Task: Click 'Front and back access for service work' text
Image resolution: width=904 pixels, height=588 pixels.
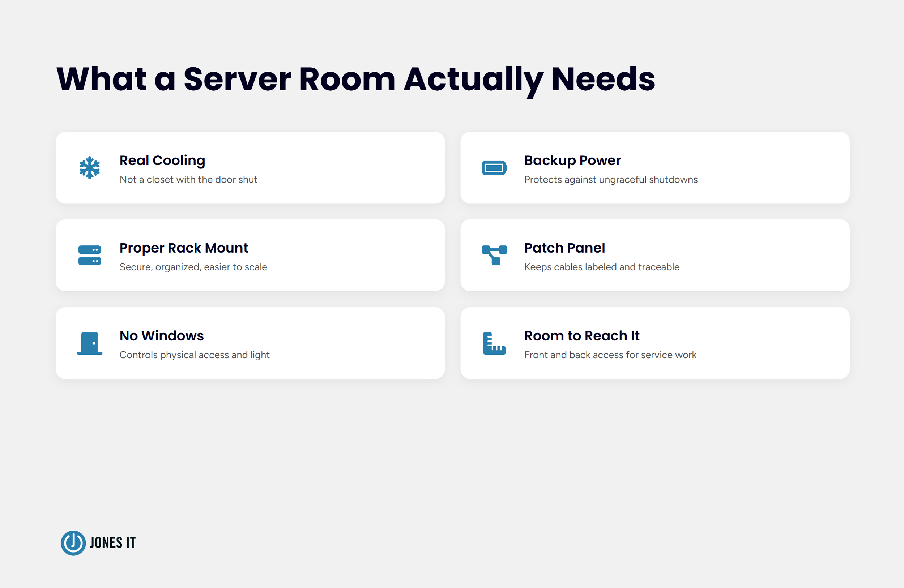Action: coord(610,355)
